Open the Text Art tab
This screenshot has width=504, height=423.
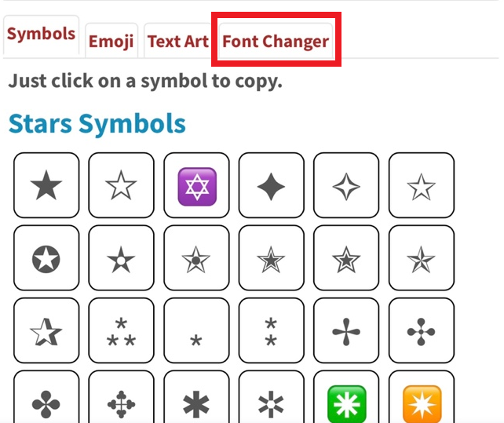[x=177, y=41]
